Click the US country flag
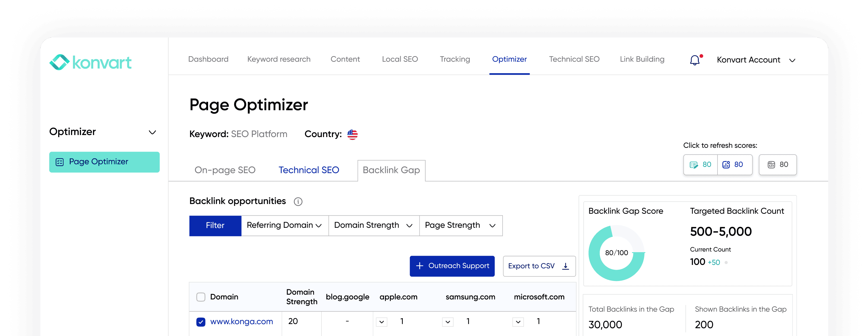868x336 pixels. [352, 134]
